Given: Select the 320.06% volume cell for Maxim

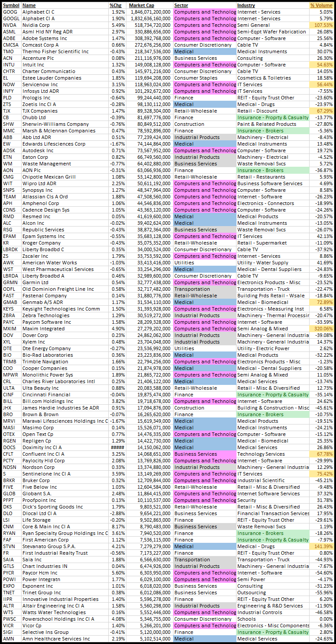Looking at the screenshot, I should click(321, 329).
